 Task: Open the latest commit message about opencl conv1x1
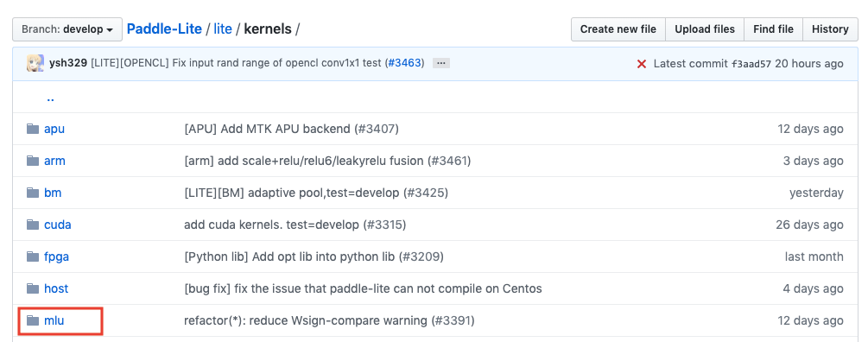(237, 64)
